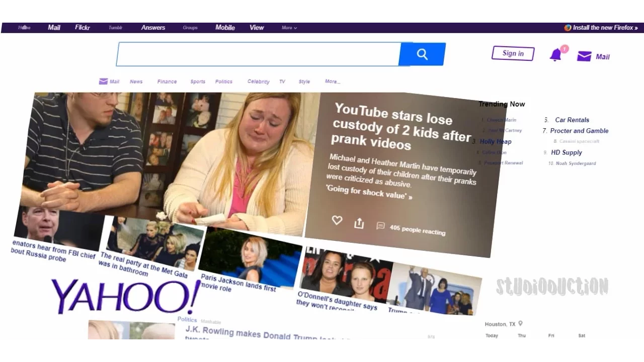The height and width of the screenshot is (362, 644).
Task: Open View in the top bar
Action: [257, 28]
